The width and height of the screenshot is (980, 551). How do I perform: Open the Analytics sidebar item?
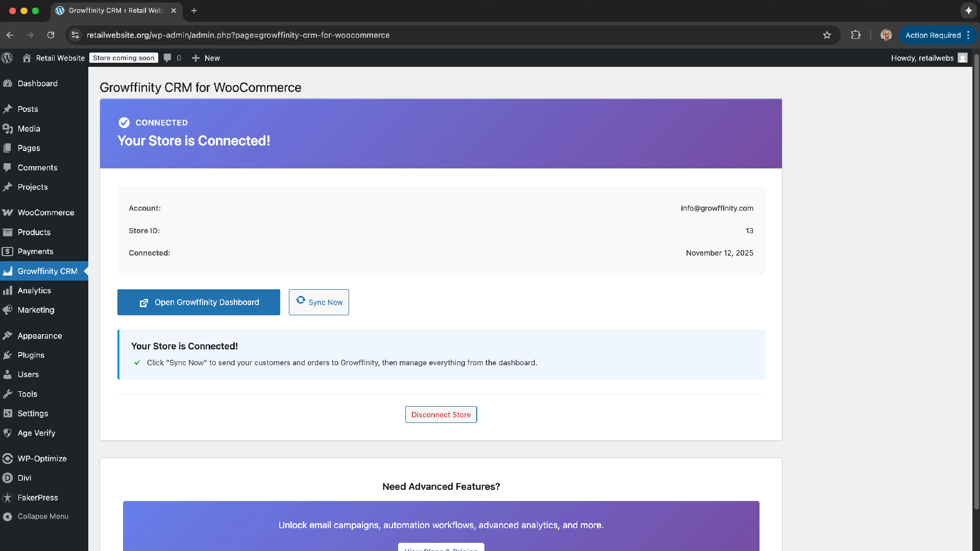[34, 291]
